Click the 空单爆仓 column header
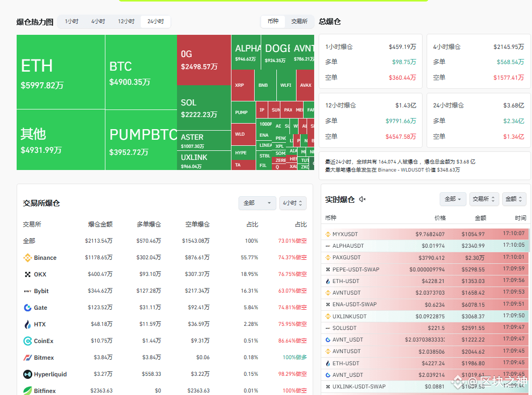This screenshot has height=395, width=532. [x=198, y=224]
